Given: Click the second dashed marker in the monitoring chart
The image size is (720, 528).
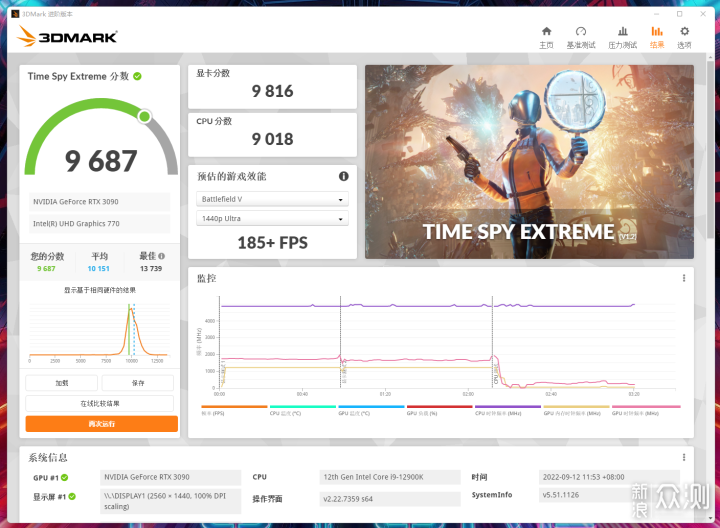Looking at the screenshot, I should [x=492, y=342].
